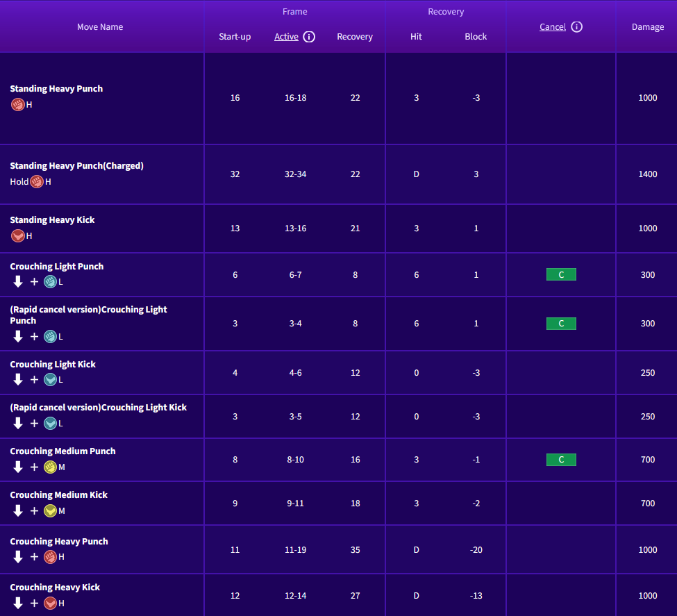The width and height of the screenshot is (677, 616).
Task: Click the 21 recovery value for Standing Heavy Kick
Action: point(355,228)
